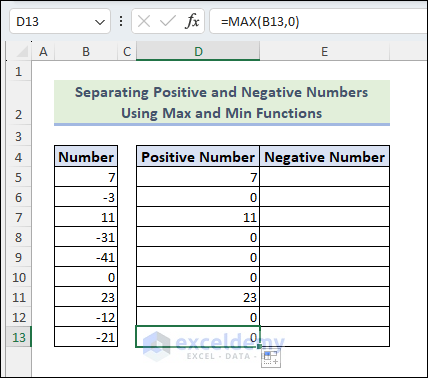Select cell B7 containing 11
Image resolution: width=428 pixels, height=378 pixels.
coord(86,217)
